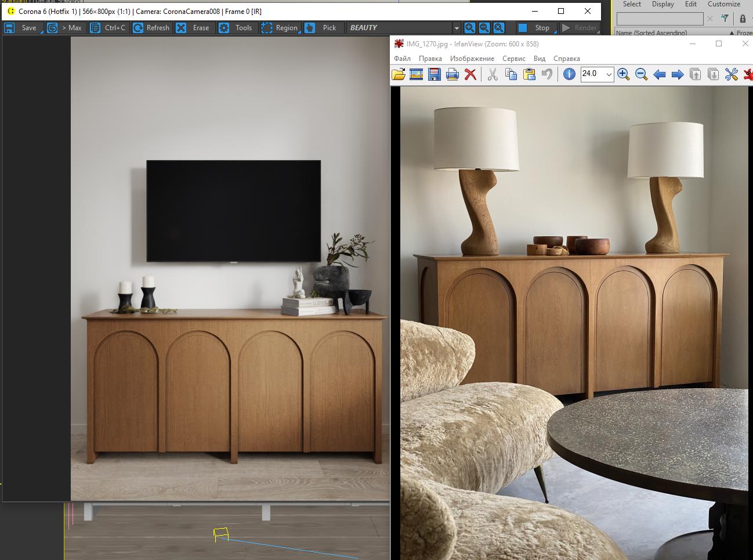
Task: Erase the Corona frame buffer
Action: click(x=194, y=28)
